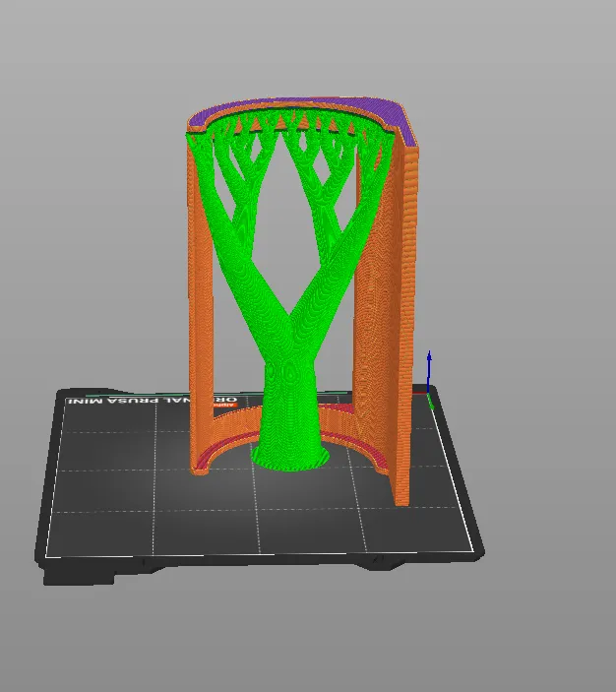Click the ORIGINAL PRUSA MINI bed label

[153, 401]
